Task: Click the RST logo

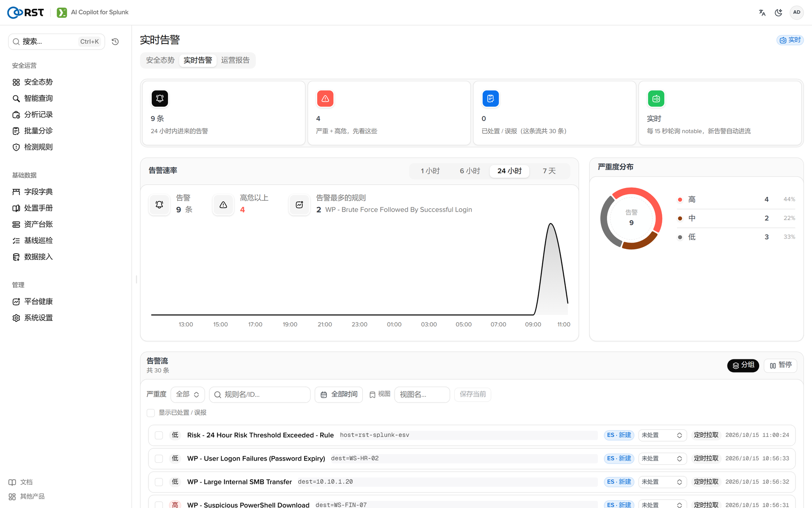Action: coord(25,12)
